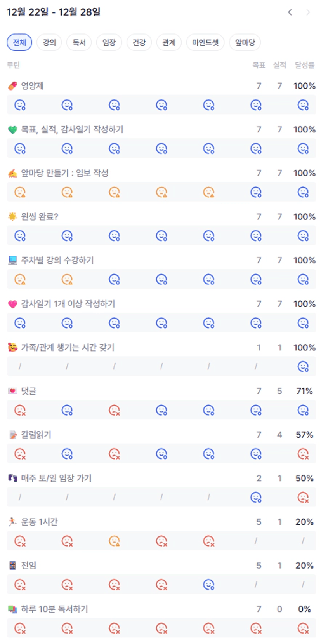
Task: Toggle last day status for 가족/관계 챙기는 시간 갖기
Action: point(303,367)
